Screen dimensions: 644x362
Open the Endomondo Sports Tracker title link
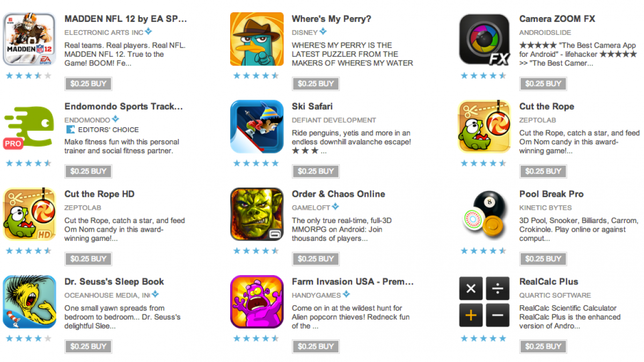pos(123,107)
